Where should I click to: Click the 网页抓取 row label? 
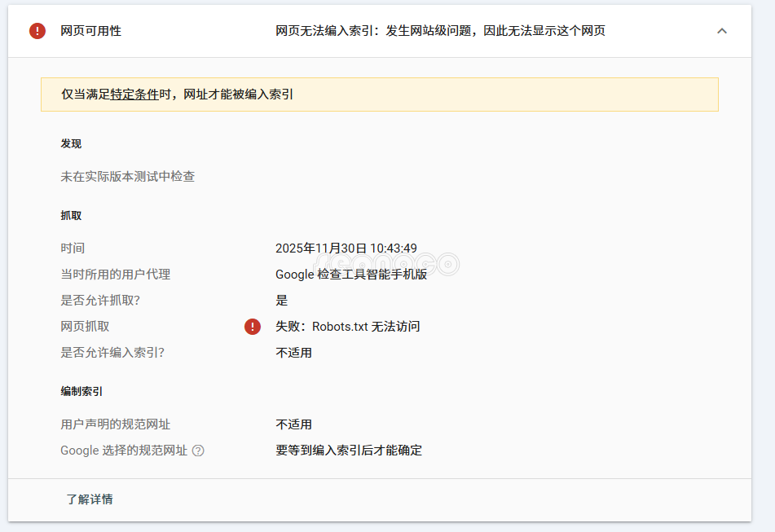coord(85,327)
